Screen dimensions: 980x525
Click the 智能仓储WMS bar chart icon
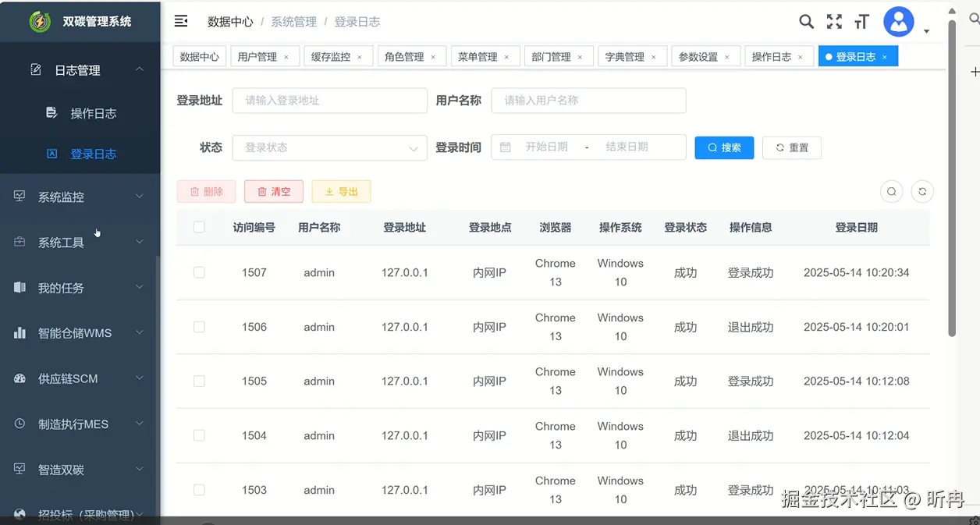pos(20,332)
